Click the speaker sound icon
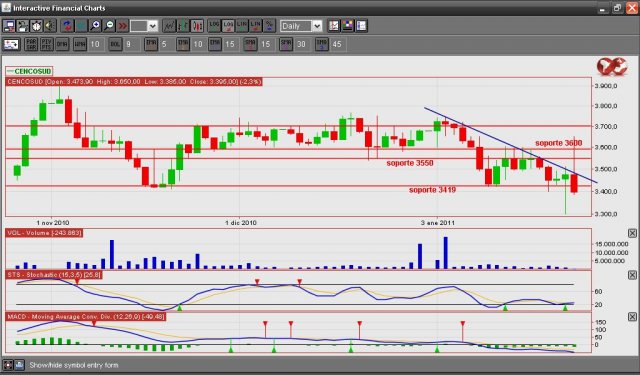Screen dimensions: 640x375 [x=50, y=26]
